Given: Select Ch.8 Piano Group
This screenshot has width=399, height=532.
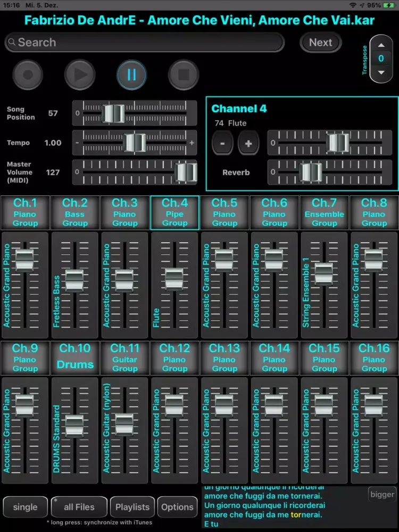Looking at the screenshot, I should (x=374, y=213).
